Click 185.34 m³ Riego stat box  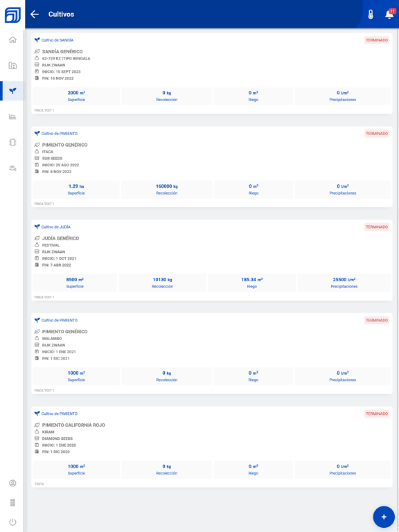click(251, 283)
